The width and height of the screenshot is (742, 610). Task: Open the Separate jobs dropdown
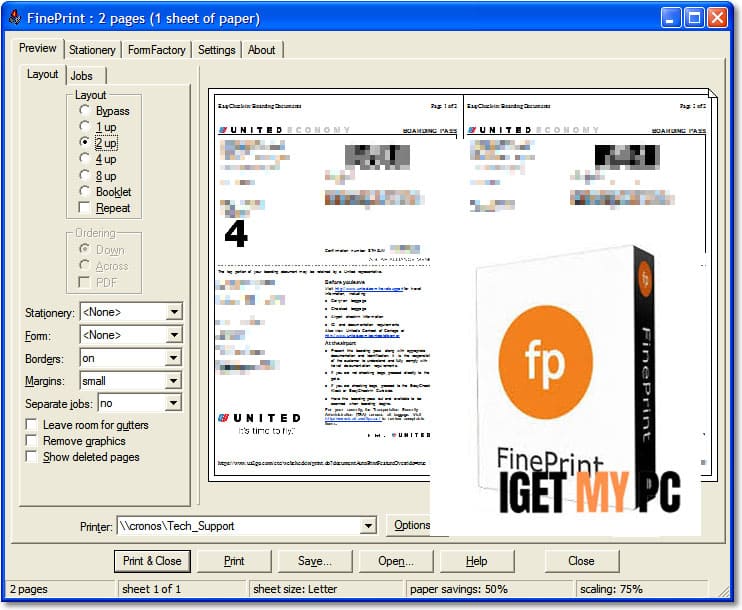point(174,403)
